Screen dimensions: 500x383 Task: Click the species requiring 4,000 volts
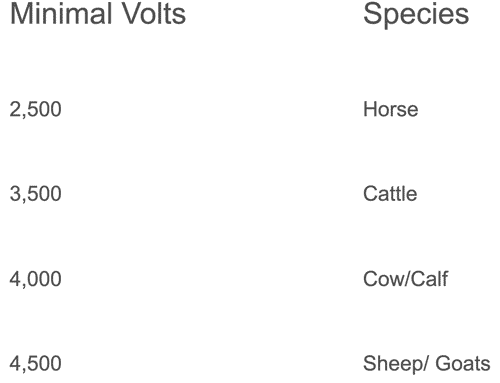[x=405, y=279]
